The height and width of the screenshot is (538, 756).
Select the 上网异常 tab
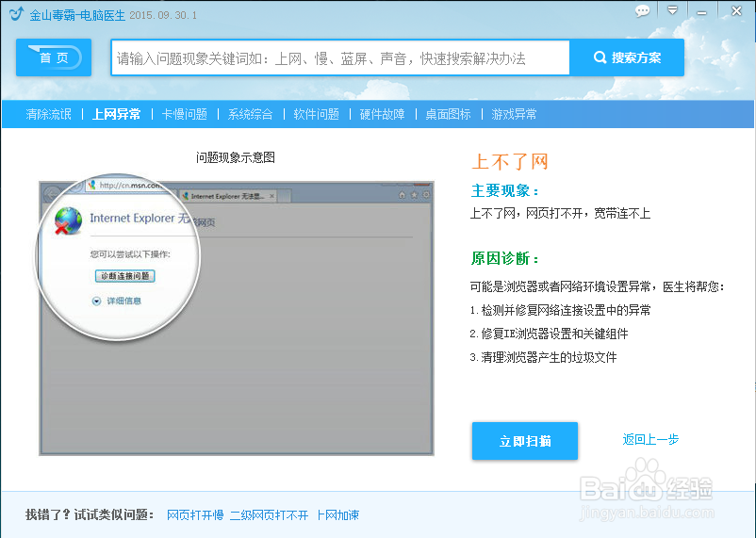pos(116,114)
